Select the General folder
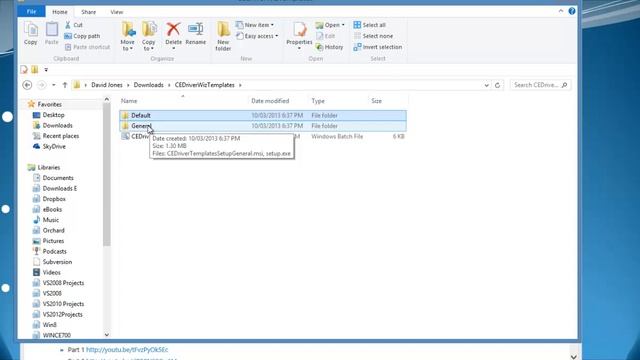Image resolution: width=640 pixels, height=360 pixels. coord(263,126)
